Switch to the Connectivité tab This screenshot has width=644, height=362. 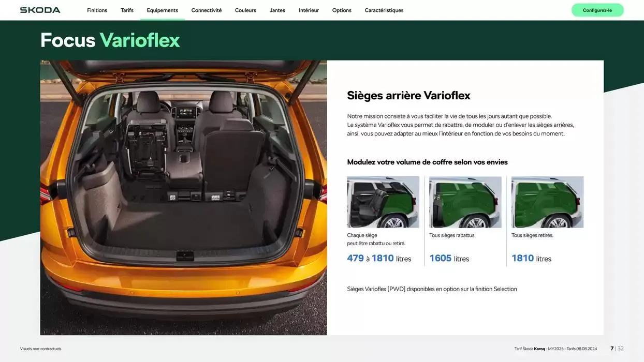(x=206, y=10)
